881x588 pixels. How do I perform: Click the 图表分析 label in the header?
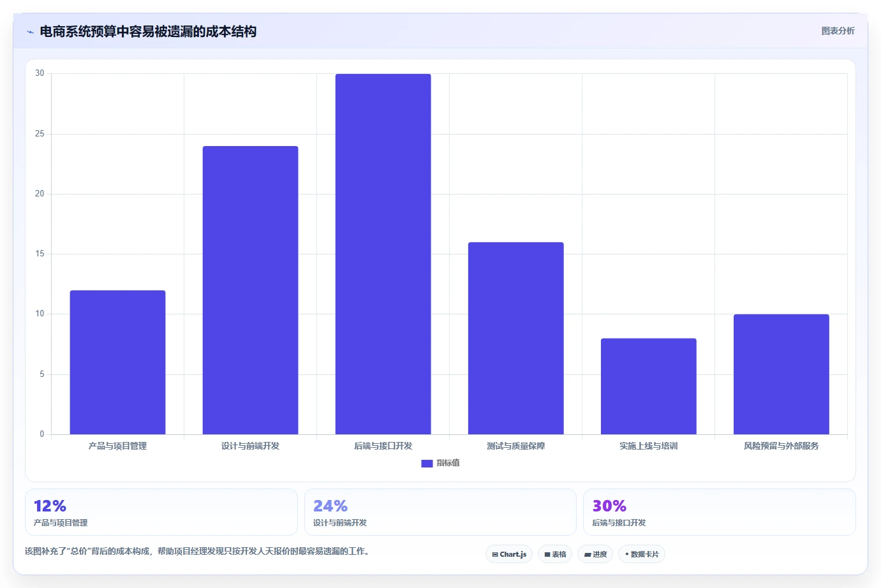click(x=838, y=31)
